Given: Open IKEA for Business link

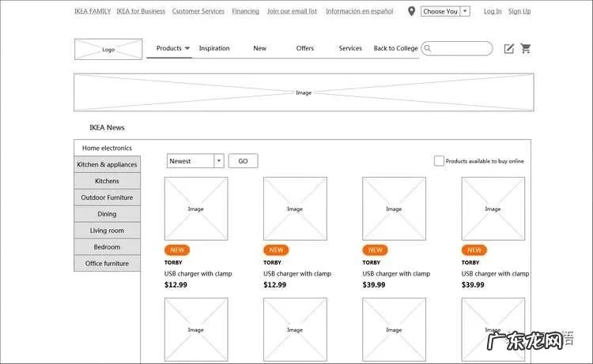Looking at the screenshot, I should tap(141, 11).
